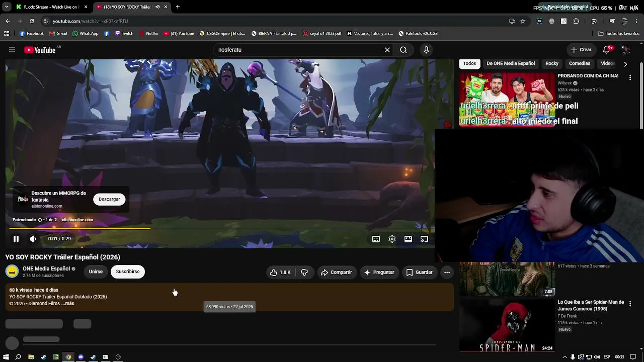This screenshot has width=644, height=362.
Task: Open media controls in browser toolbar
Action: [x=612, y=21]
